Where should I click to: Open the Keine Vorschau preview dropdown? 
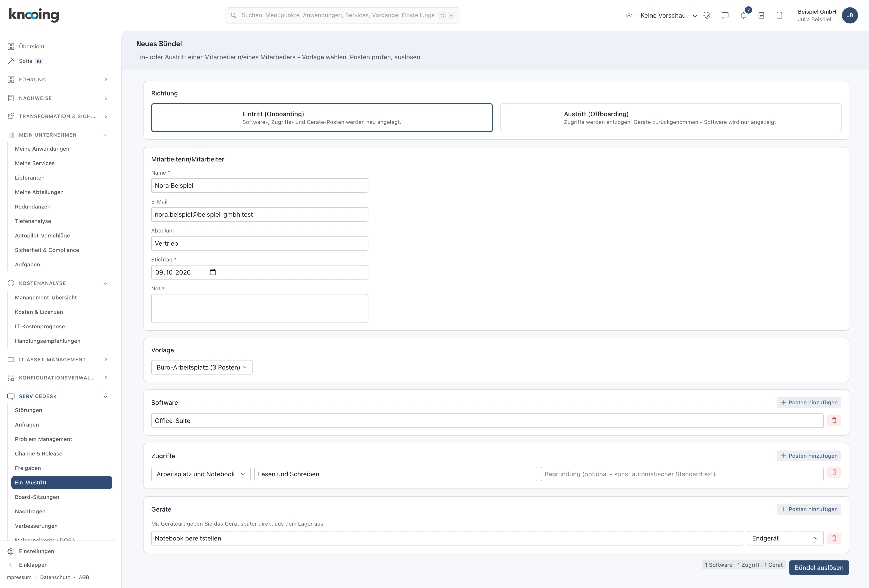click(x=661, y=15)
